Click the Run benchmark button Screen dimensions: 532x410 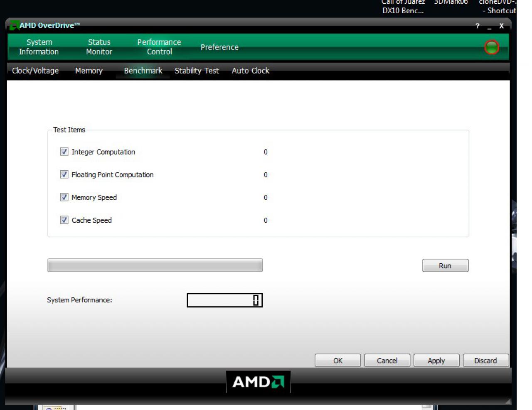[445, 265]
